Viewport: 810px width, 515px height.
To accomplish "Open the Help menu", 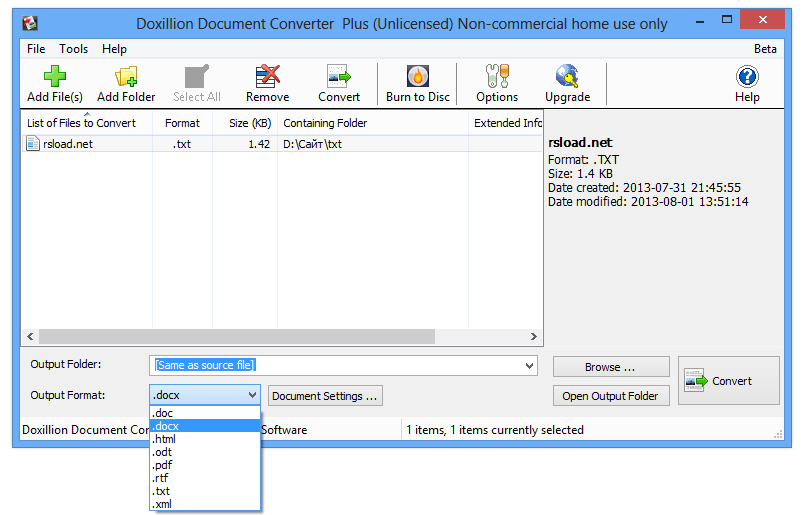I will [114, 49].
